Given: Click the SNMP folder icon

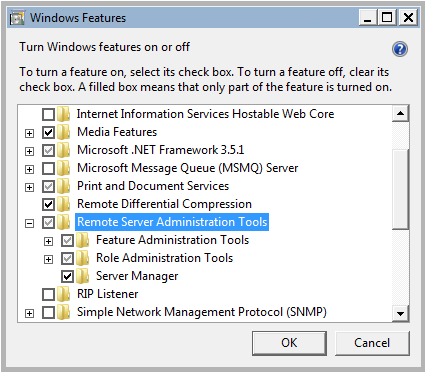Looking at the screenshot, I should [x=63, y=312].
